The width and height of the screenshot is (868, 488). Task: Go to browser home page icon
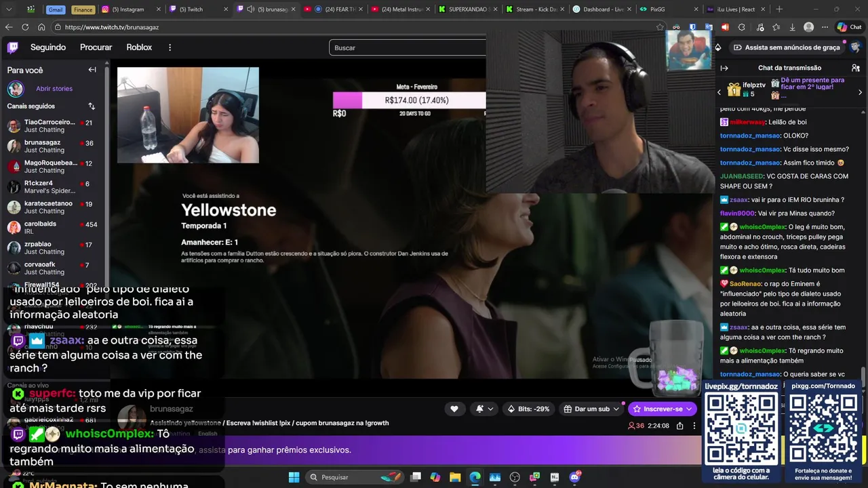point(41,27)
